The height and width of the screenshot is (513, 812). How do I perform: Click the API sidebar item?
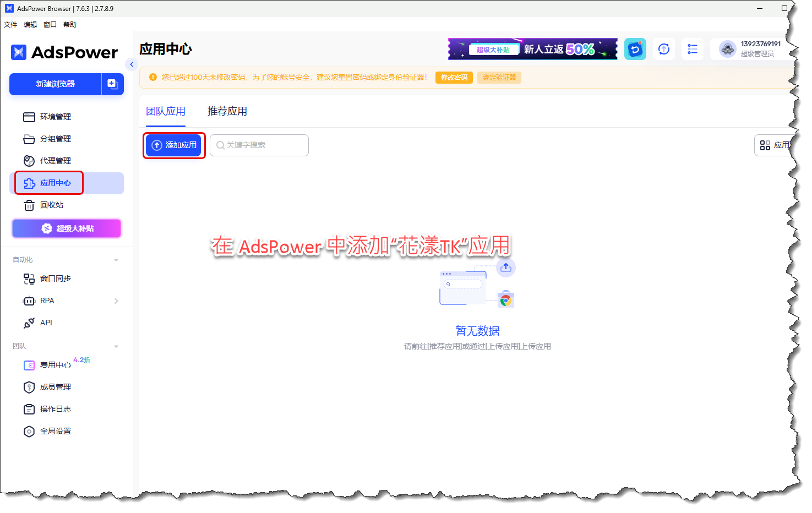pyautogui.click(x=46, y=323)
